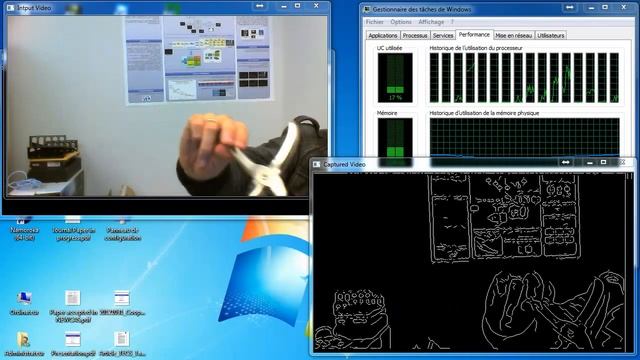Click the Input Video title bar text
The image size is (640, 360).
pyautogui.click(x=34, y=8)
